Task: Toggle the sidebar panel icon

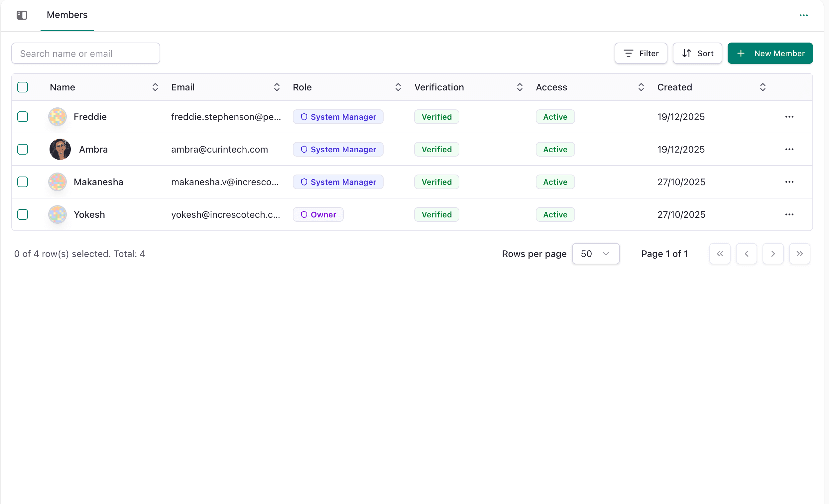Action: click(22, 15)
